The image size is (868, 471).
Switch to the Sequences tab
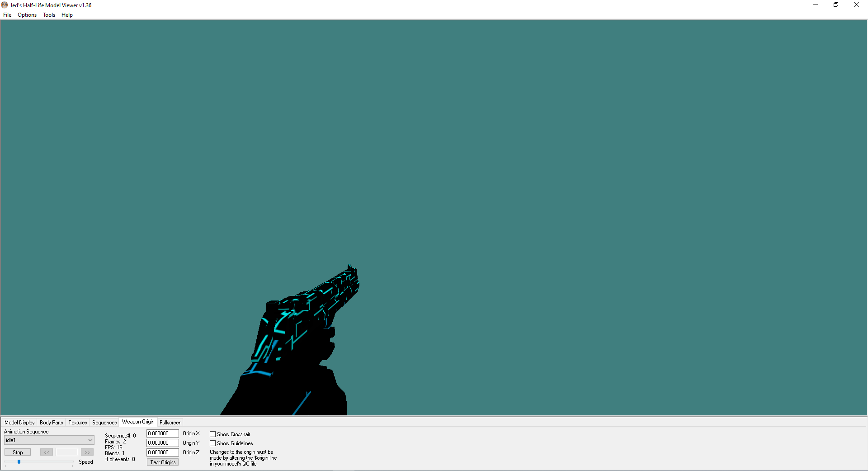coord(104,423)
